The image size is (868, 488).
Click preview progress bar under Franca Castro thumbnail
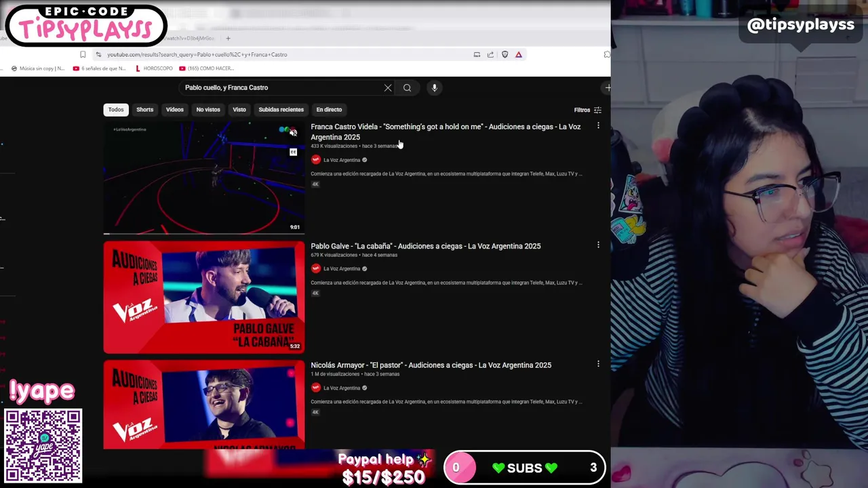pos(204,234)
